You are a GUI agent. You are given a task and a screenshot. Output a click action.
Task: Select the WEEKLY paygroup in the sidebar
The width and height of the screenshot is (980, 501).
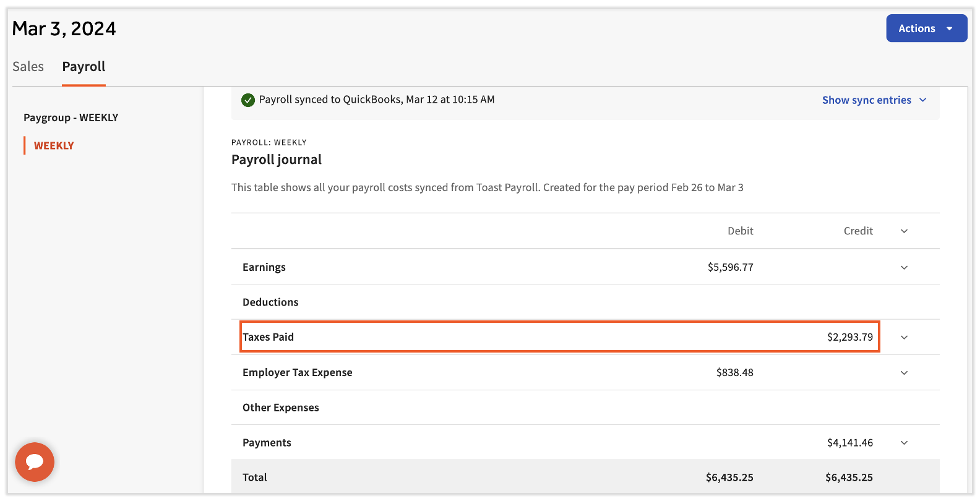pos(54,146)
